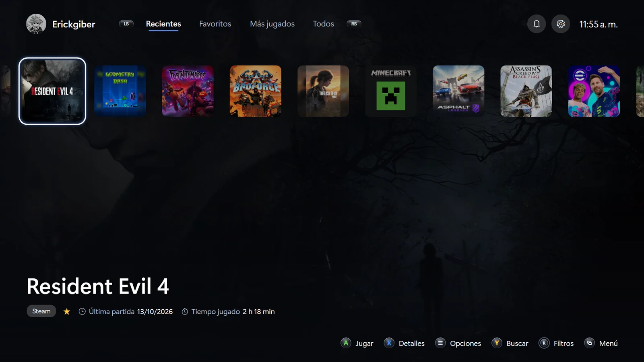Click the 2 h 18 min playtime

pos(259,312)
